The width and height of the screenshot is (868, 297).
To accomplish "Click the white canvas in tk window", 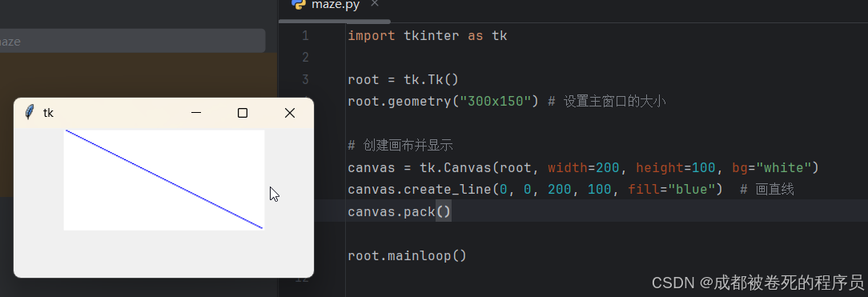I will pyautogui.click(x=164, y=180).
